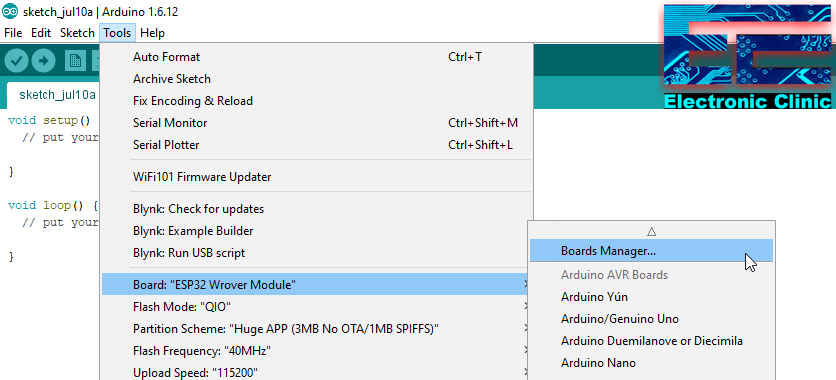Open the Sketch menu
Viewport: 836px width, 380px height.
pyautogui.click(x=77, y=33)
